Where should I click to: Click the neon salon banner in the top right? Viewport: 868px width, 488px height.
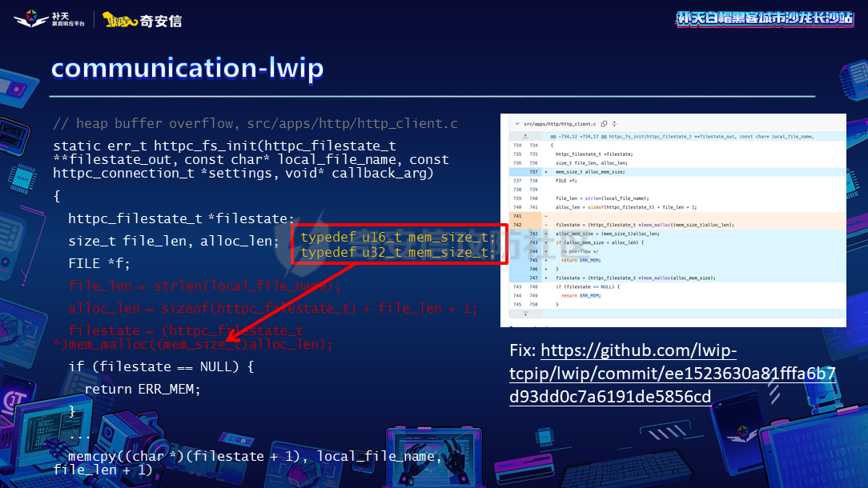pyautogui.click(x=765, y=19)
